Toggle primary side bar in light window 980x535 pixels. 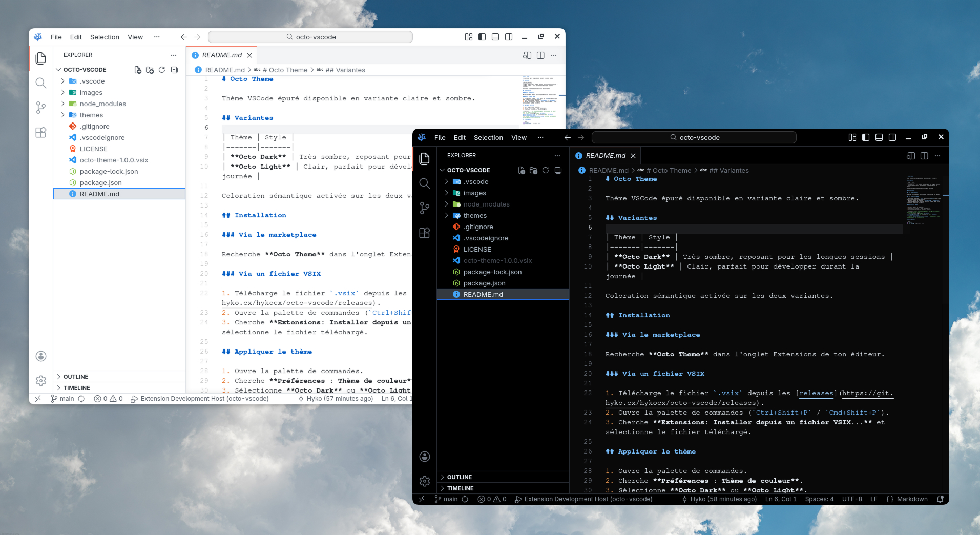pos(482,37)
